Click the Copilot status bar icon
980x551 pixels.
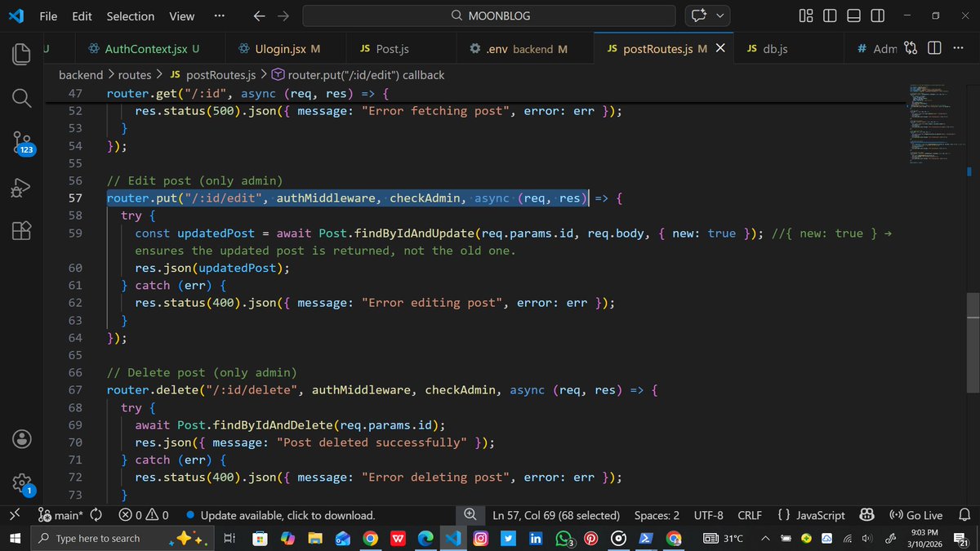pos(867,515)
